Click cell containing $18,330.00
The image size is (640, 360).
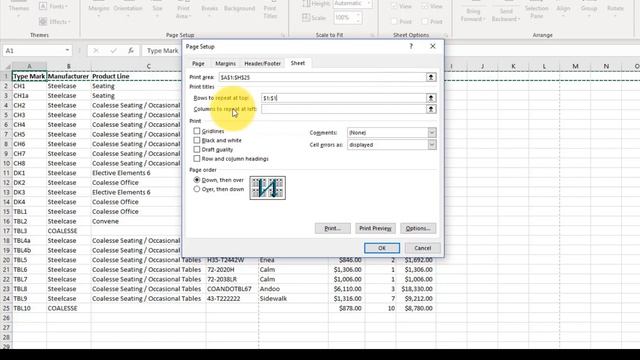tap(416, 289)
